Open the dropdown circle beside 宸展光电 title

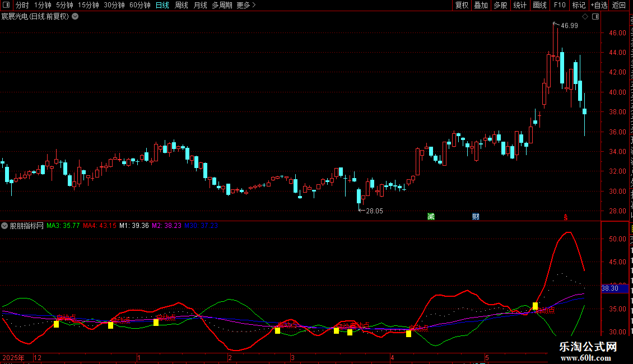[75, 17]
